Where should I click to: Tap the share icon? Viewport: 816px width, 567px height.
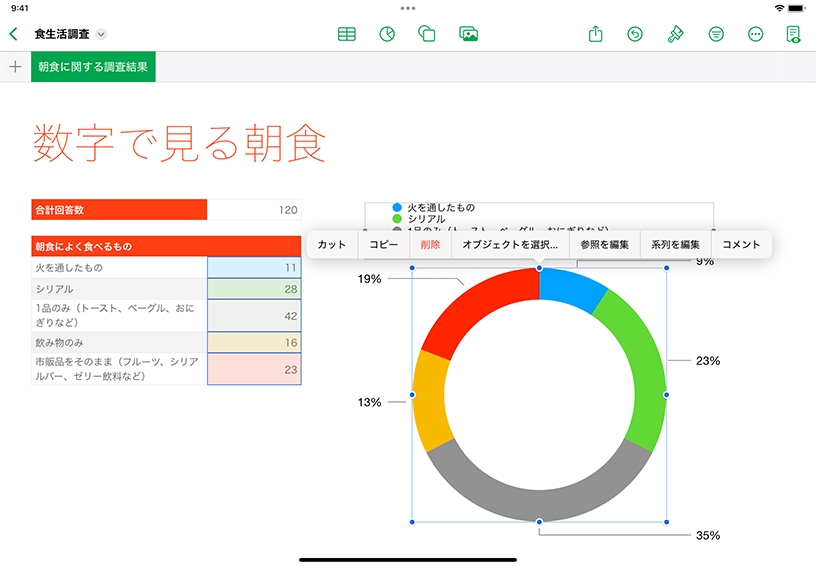tap(596, 34)
